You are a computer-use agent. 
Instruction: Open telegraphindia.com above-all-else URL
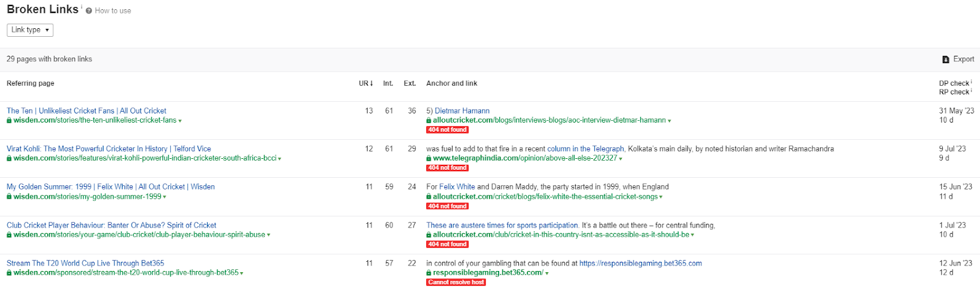525,158
